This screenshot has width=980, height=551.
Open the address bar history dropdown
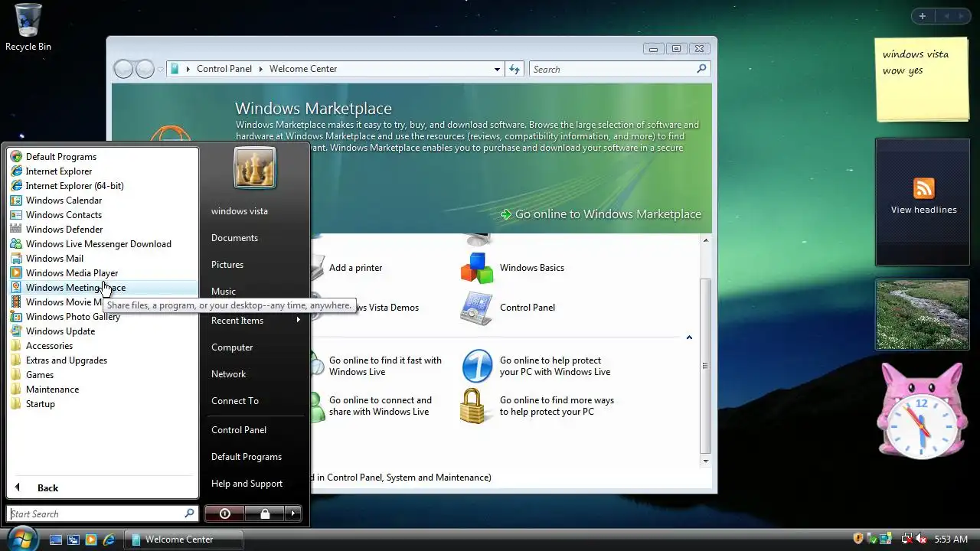coord(497,69)
